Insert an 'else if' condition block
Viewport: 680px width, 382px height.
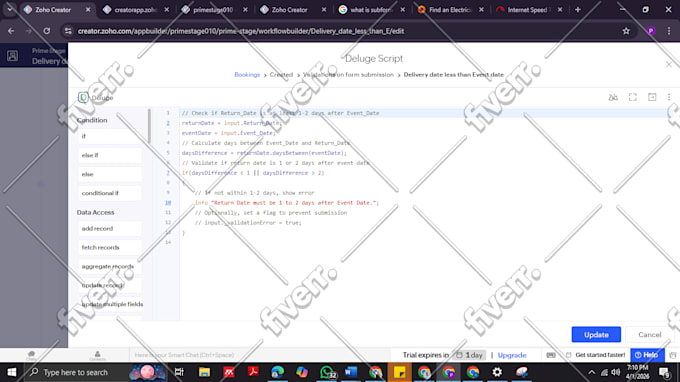pyautogui.click(x=110, y=155)
